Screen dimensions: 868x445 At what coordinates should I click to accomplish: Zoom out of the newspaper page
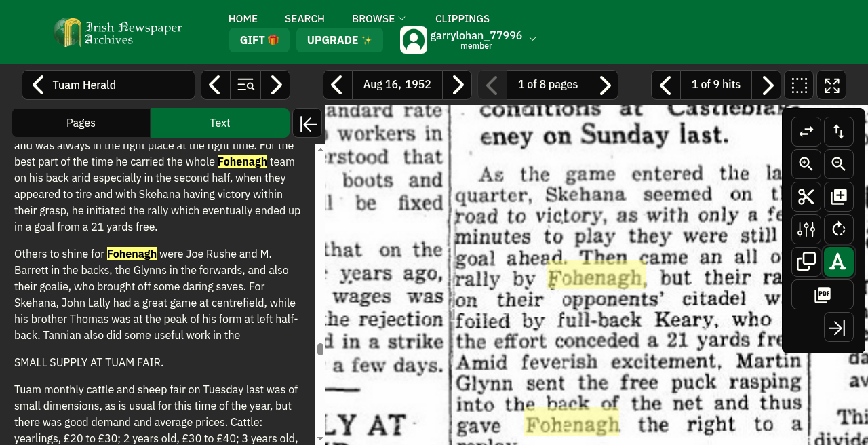(x=839, y=164)
